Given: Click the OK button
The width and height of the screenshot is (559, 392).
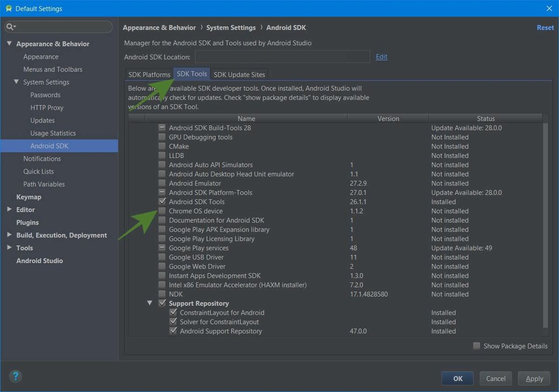Looking at the screenshot, I should [x=457, y=378].
